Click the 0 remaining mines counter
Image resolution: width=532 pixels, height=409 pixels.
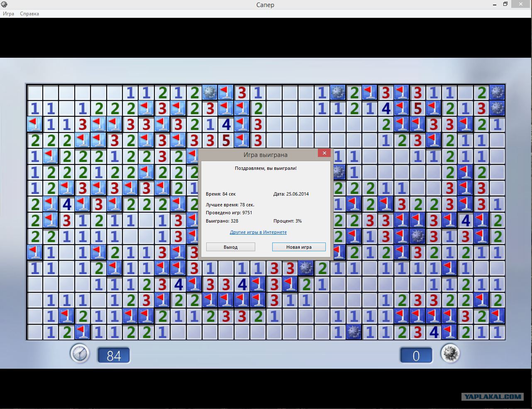[416, 356]
